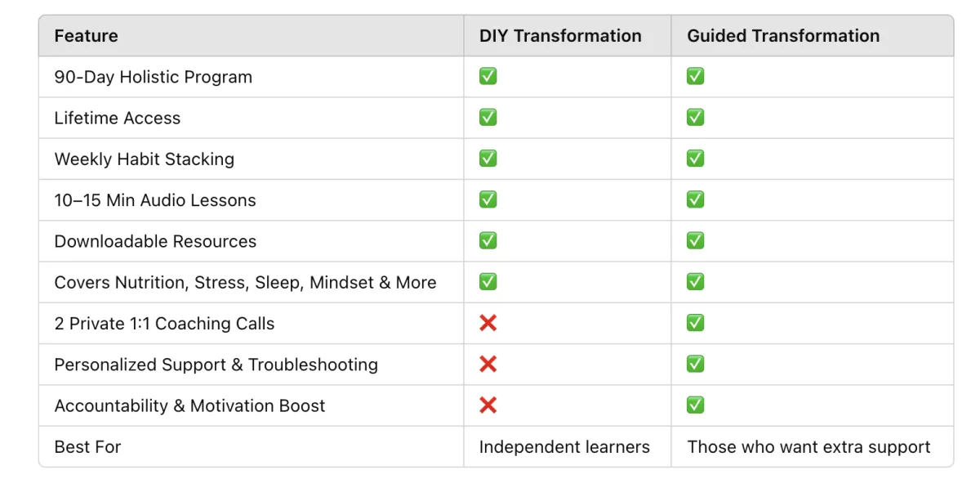
Task: Click DIY checkmark for Downloadable Resources
Action: (488, 240)
